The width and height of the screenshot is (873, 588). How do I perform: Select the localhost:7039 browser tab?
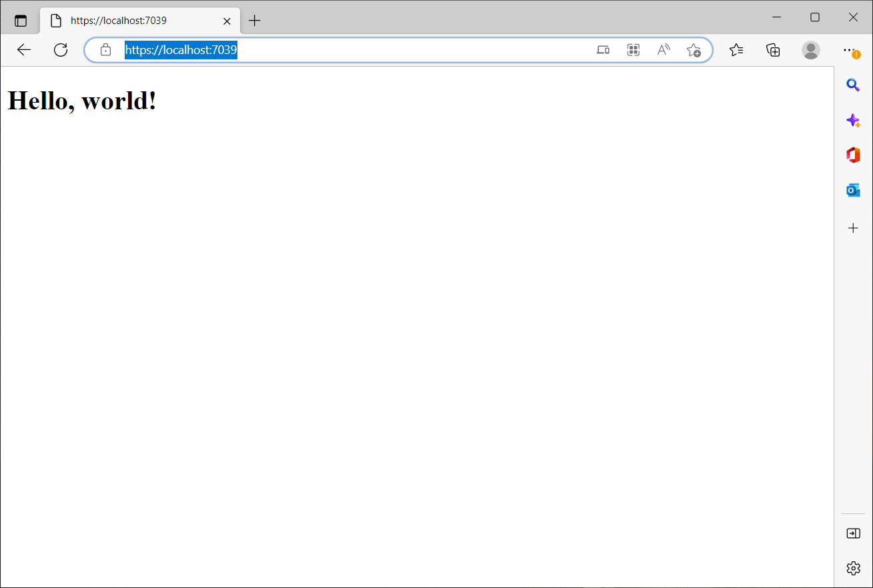point(140,21)
